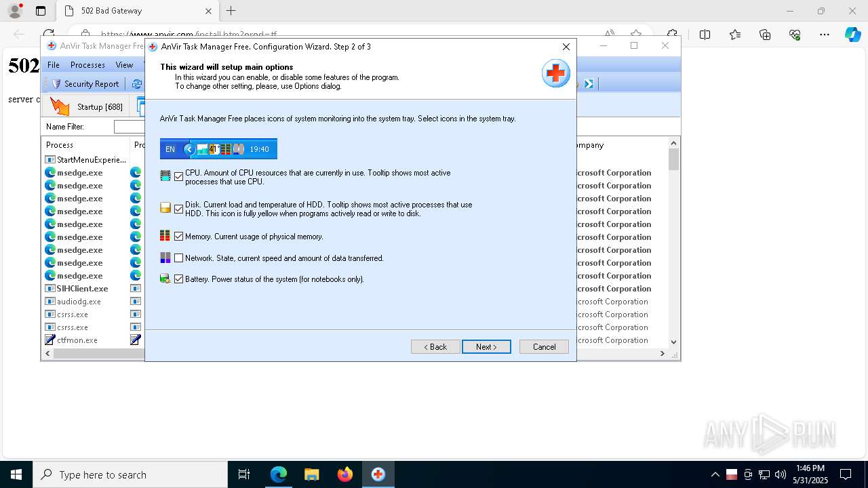Open File Explorer from taskbar
Image resolution: width=868 pixels, height=488 pixels.
tap(312, 474)
